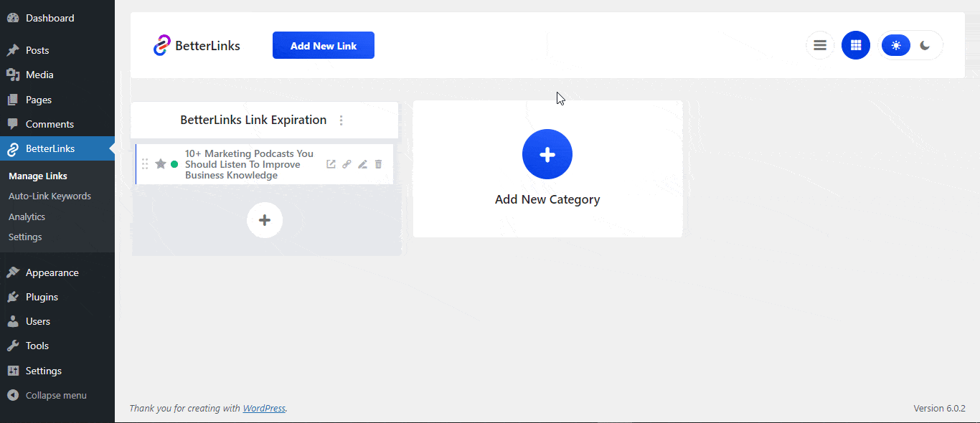Click the blue Add New Category plus

(x=547, y=154)
